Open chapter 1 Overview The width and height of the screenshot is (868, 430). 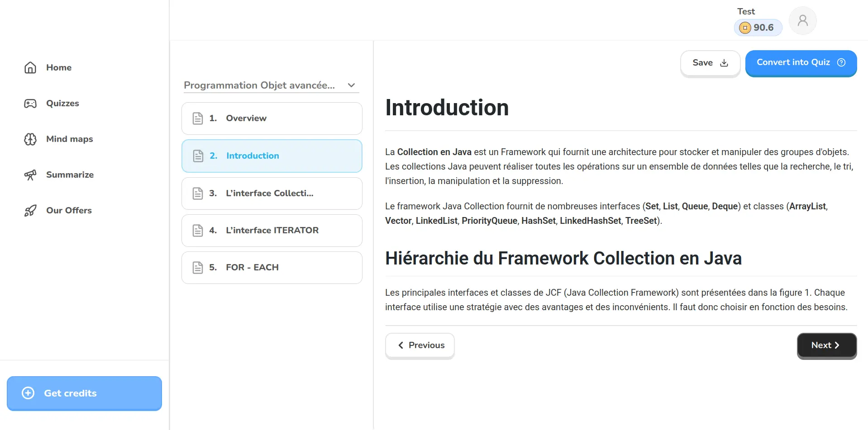tap(272, 118)
